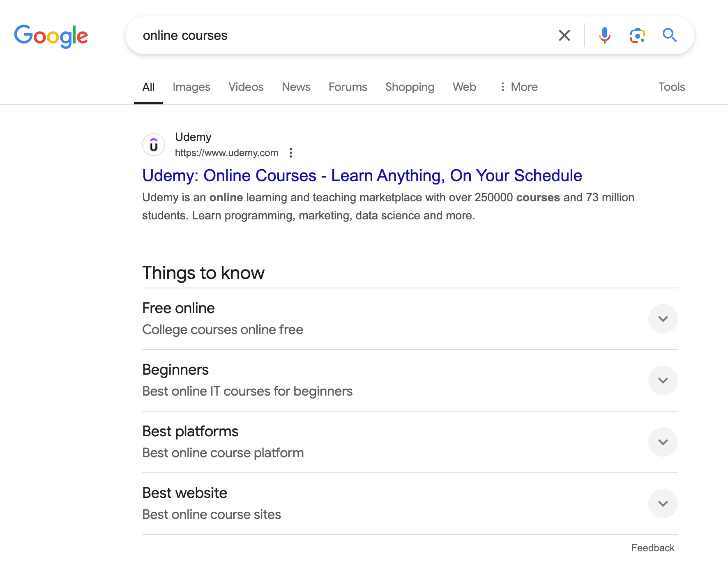Open the Forums tab
728x571 pixels.
(348, 87)
